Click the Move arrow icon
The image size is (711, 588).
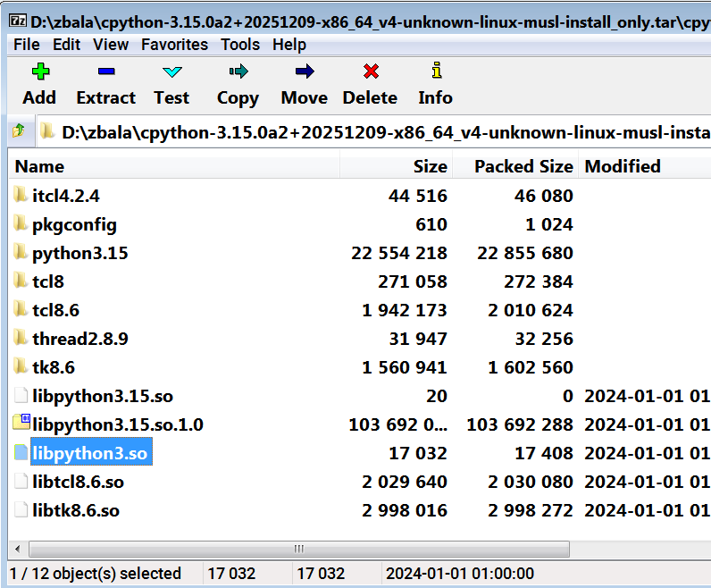[304, 72]
